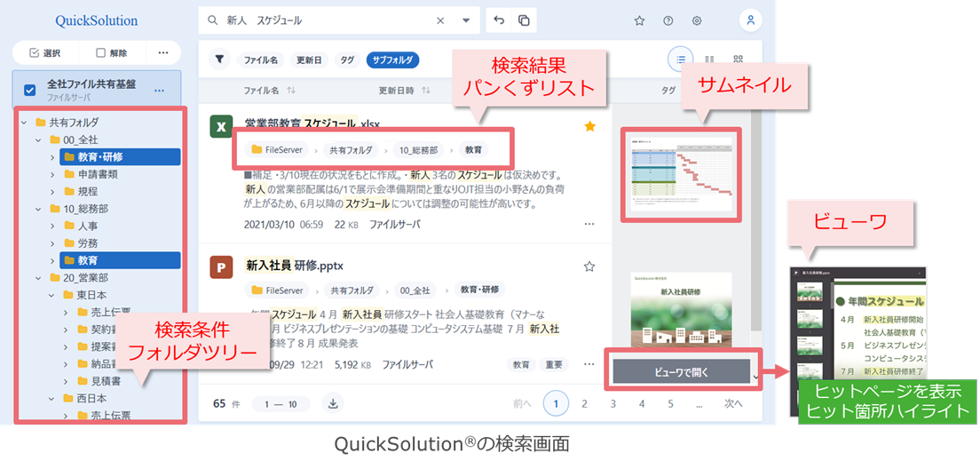Click the spreadsheet thumbnail preview
This screenshot has width=980, height=469.
(683, 176)
